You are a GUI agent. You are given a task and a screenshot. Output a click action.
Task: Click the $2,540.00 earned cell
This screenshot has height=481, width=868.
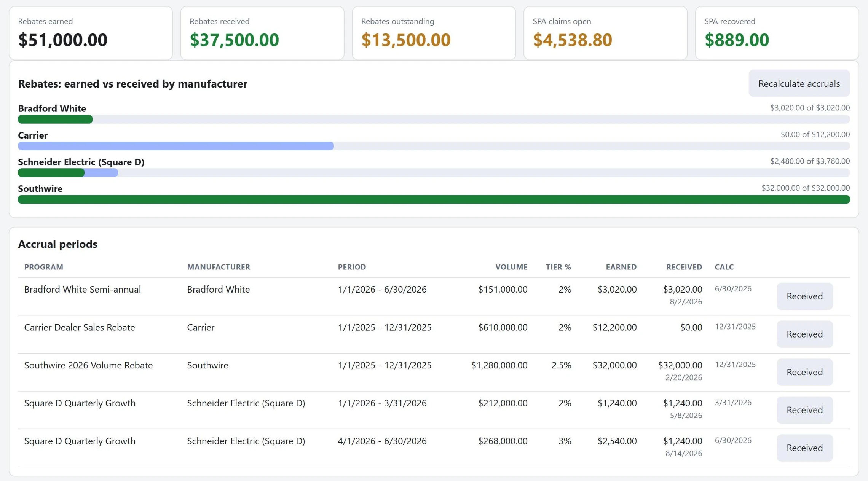pyautogui.click(x=617, y=441)
